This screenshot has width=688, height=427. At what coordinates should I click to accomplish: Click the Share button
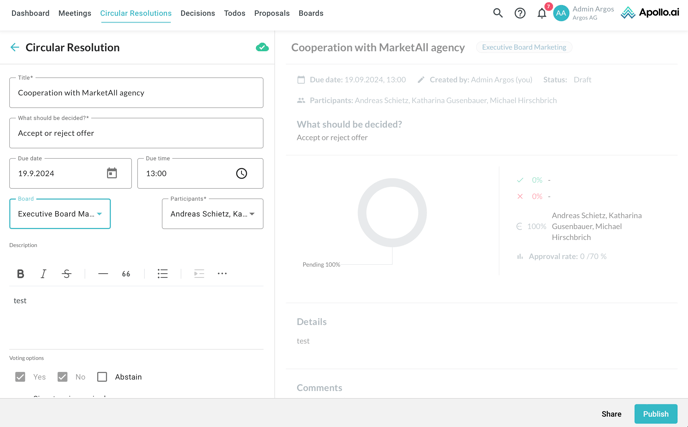[x=611, y=414]
